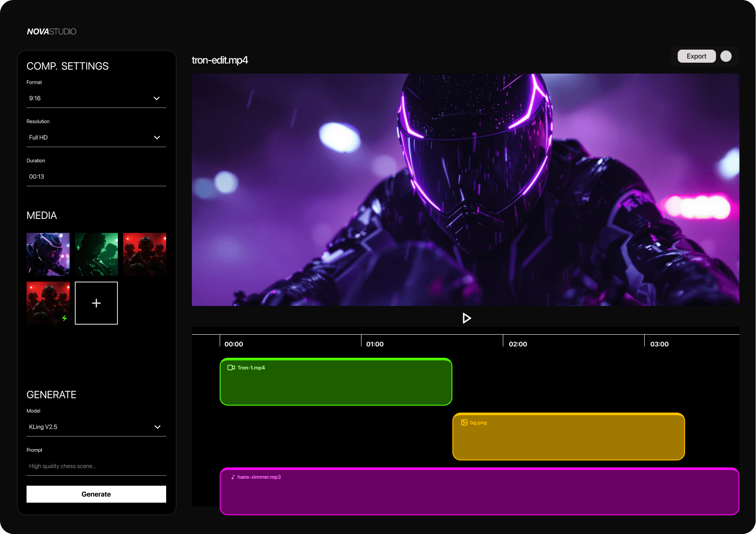Click the video camera icon on Tron-1.mp4 clip
756x534 pixels.
(231, 367)
